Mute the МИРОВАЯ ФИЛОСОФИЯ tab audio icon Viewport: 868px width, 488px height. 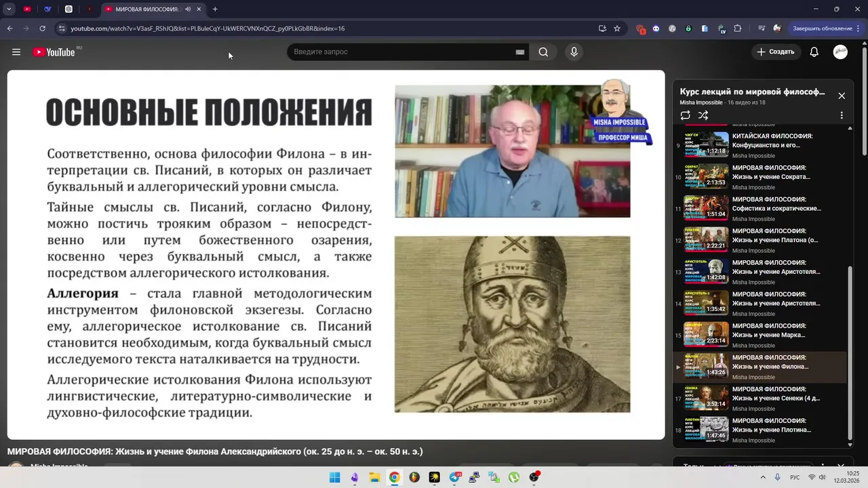click(188, 9)
